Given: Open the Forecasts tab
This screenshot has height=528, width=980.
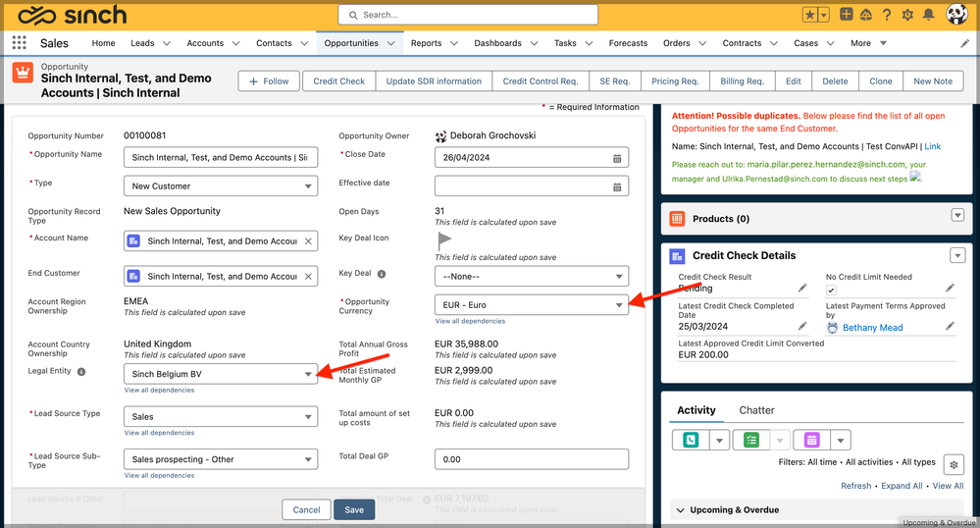Looking at the screenshot, I should point(628,43).
